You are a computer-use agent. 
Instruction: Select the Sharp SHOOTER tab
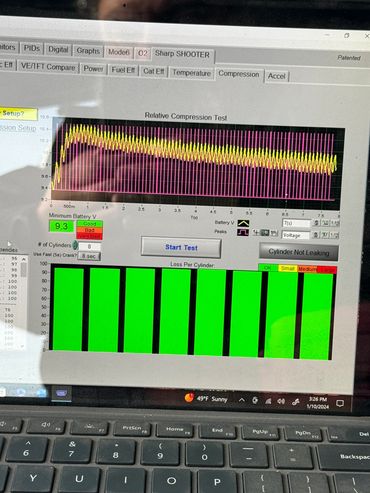pos(182,54)
